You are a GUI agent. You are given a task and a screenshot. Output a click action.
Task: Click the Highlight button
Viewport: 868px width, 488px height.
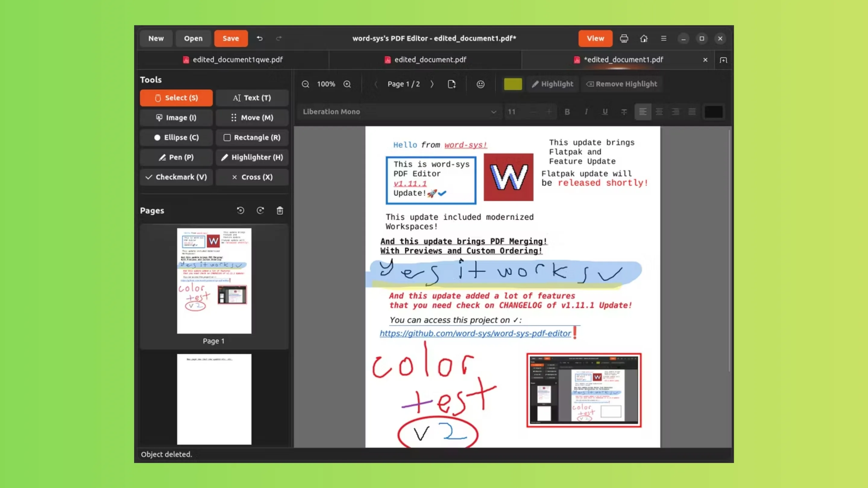pos(553,84)
